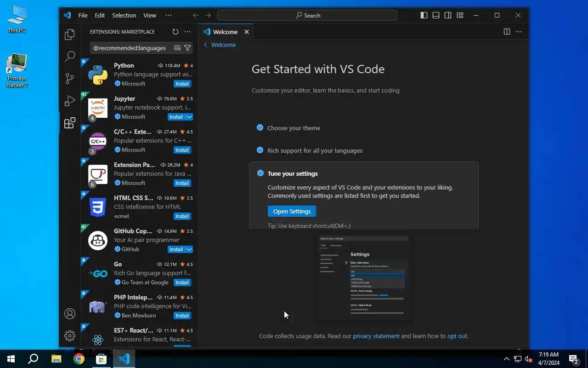Open the extensions filter funnel
588x368 pixels.
click(187, 48)
